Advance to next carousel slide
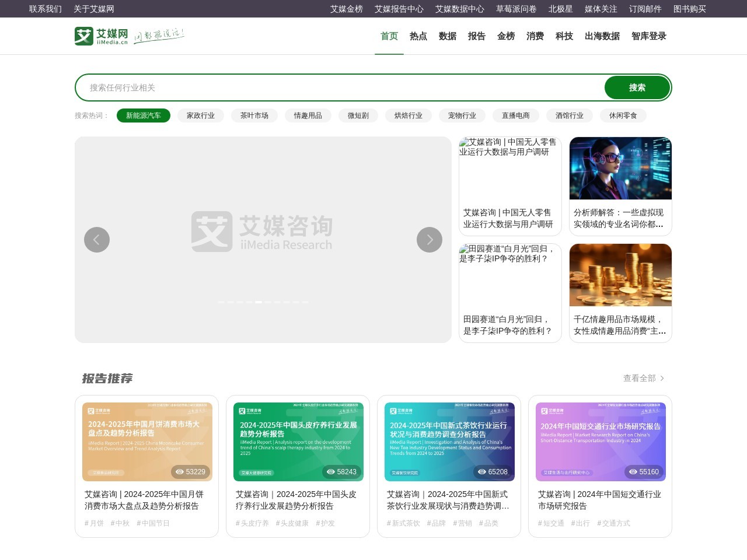747x560 pixels. pos(430,240)
